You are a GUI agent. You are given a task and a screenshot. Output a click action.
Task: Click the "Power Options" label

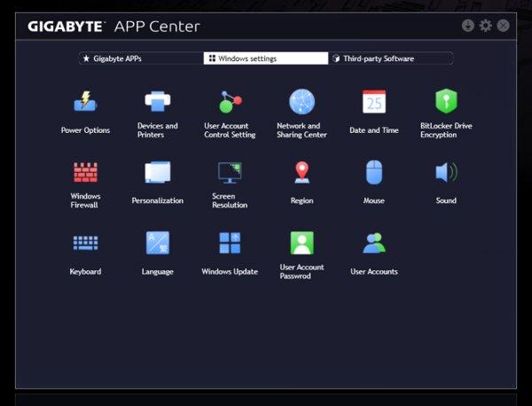coord(85,130)
